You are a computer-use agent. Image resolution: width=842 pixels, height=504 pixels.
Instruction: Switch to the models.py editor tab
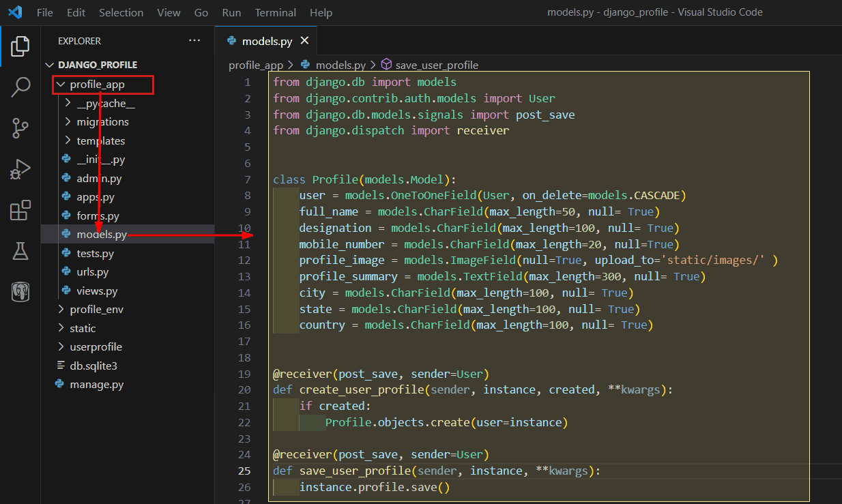click(266, 40)
